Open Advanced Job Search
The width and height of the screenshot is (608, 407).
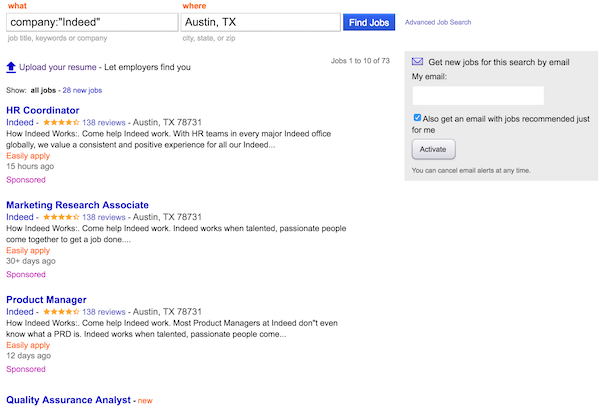click(x=438, y=22)
